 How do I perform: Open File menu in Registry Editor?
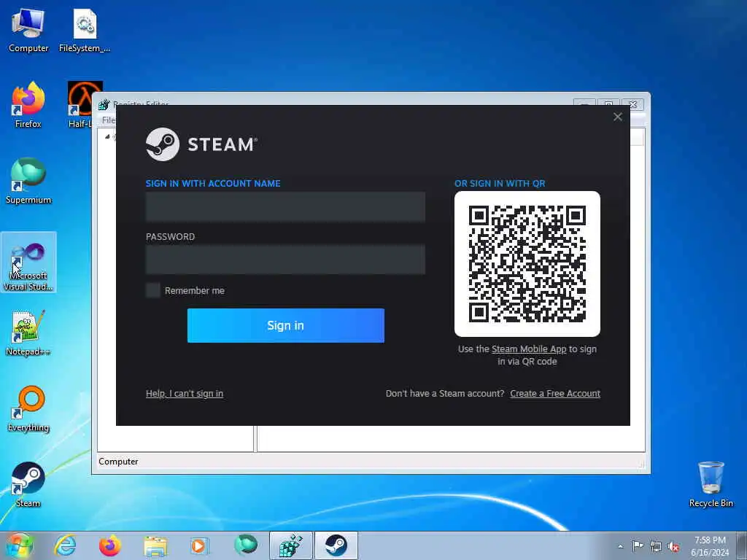pos(108,120)
